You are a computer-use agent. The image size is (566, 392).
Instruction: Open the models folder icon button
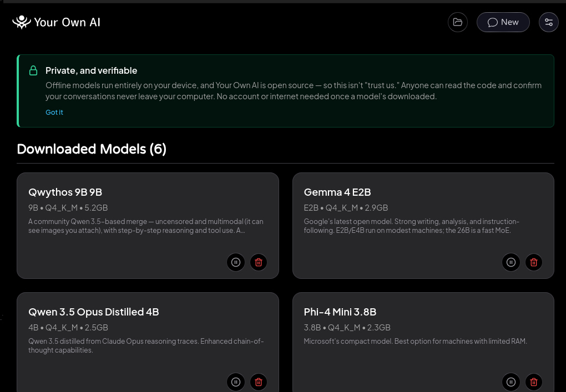click(458, 22)
